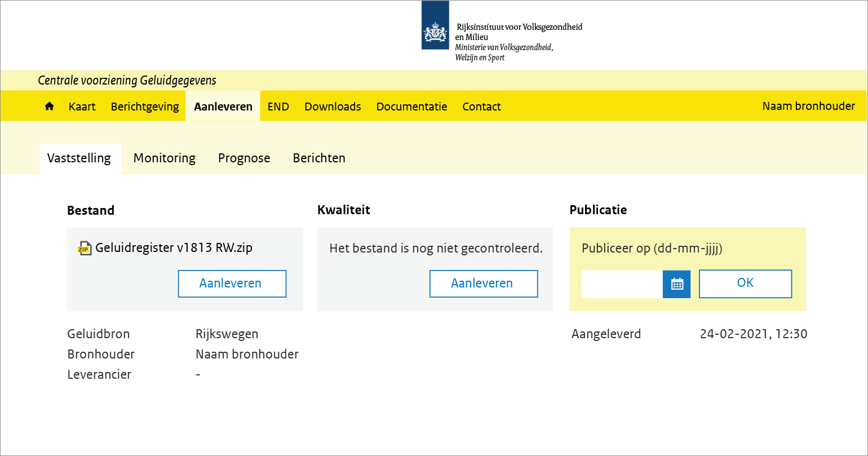Click the Rijksoverheid crest logo

pos(435,25)
